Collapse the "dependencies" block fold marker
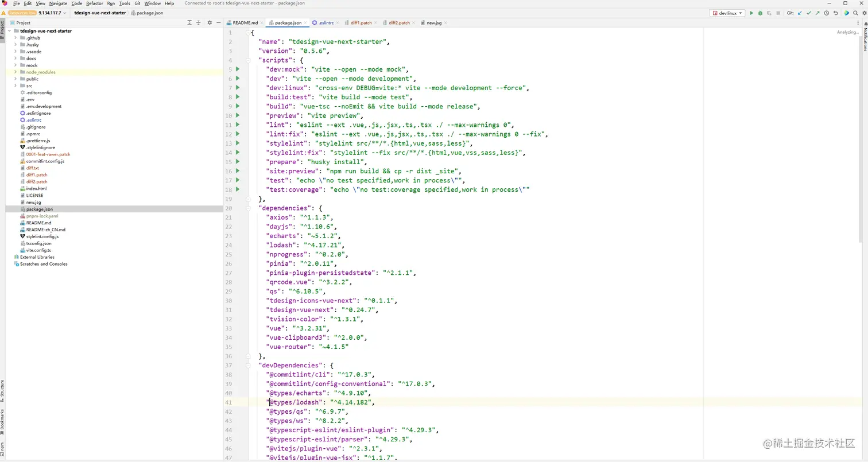This screenshot has height=462, width=868. click(248, 208)
